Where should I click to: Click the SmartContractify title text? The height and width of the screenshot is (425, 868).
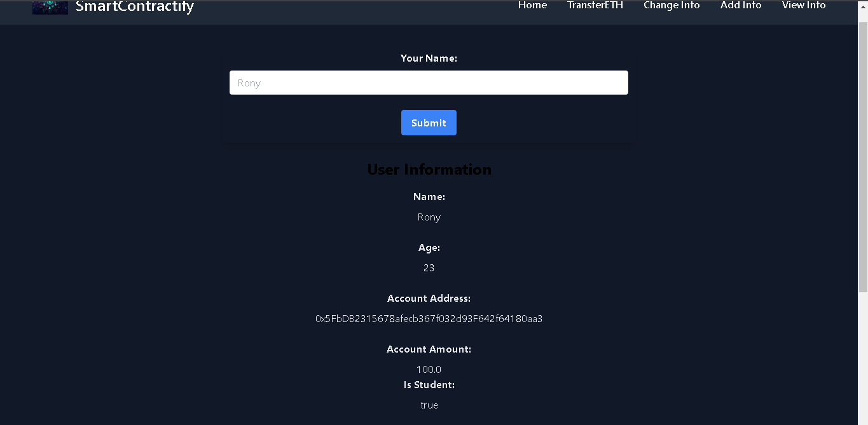(x=135, y=7)
